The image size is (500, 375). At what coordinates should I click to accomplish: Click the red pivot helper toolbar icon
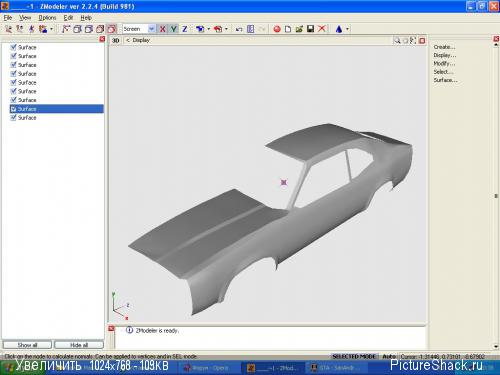tap(218, 29)
